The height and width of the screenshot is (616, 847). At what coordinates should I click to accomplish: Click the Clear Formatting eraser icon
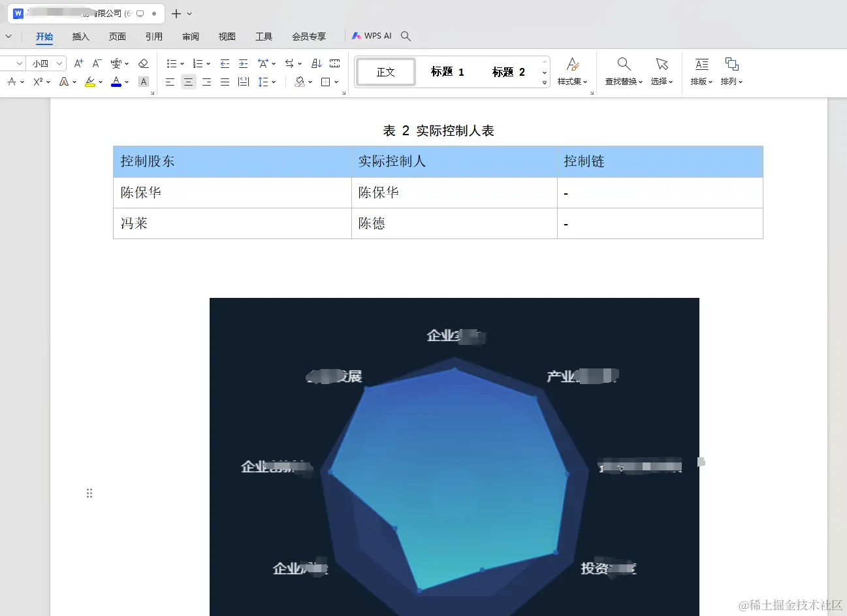144,64
